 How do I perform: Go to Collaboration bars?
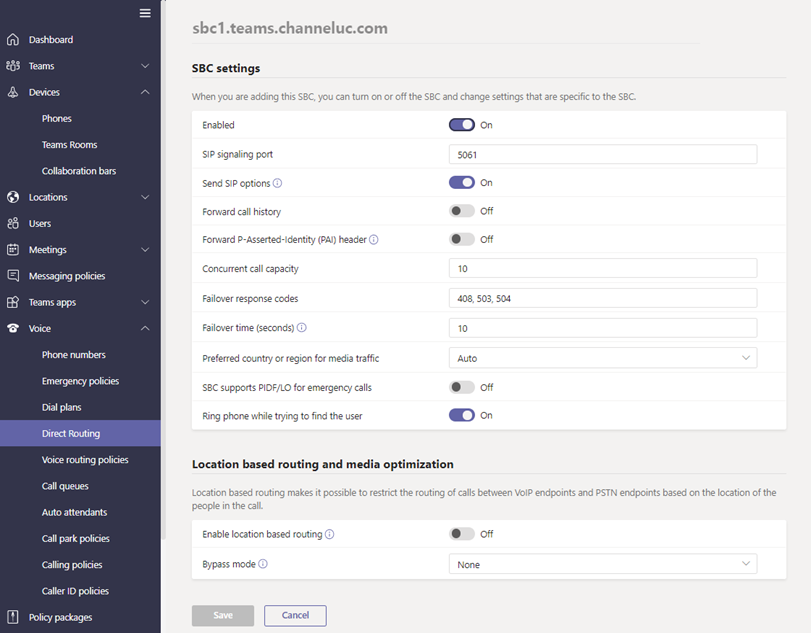click(x=79, y=171)
